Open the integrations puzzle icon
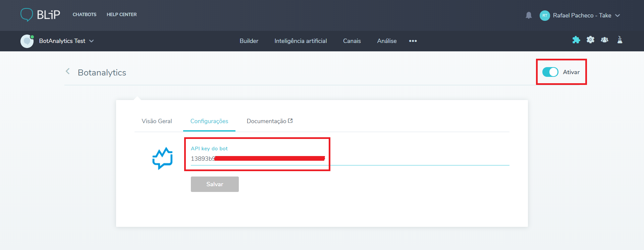The height and width of the screenshot is (250, 644). (x=576, y=40)
